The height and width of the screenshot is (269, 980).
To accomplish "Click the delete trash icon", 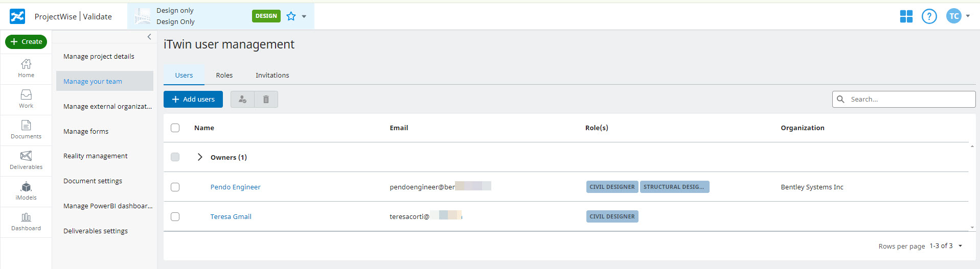I will coord(266,100).
